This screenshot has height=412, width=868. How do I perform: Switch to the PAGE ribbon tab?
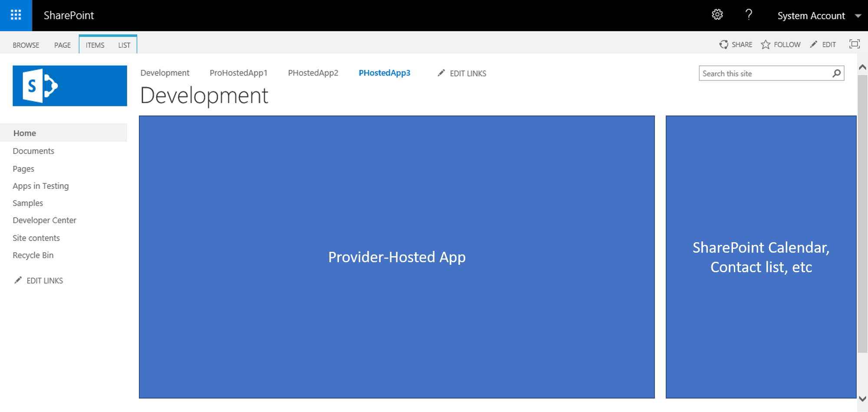[x=62, y=45]
